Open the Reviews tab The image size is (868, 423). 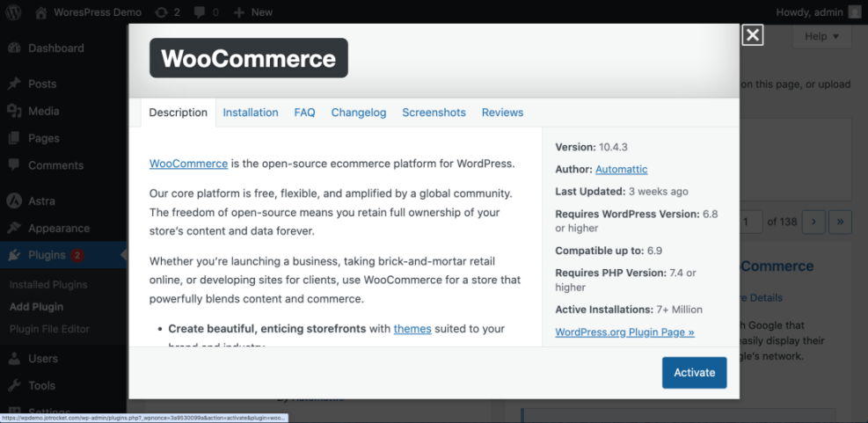(x=503, y=113)
